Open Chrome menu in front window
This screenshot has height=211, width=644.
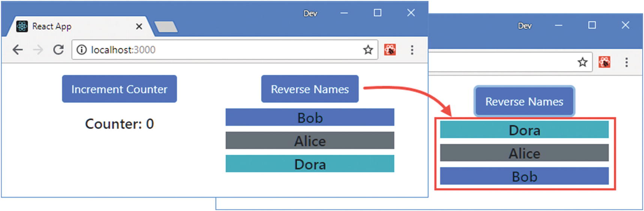tap(412, 50)
